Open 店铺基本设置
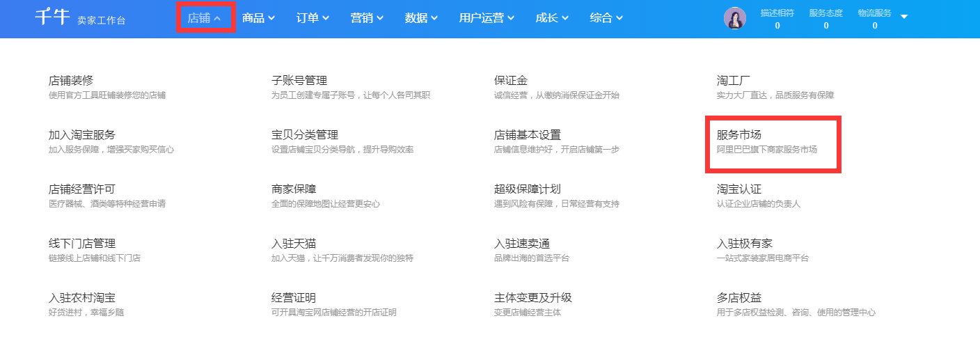The width and height of the screenshot is (980, 346). point(528,135)
